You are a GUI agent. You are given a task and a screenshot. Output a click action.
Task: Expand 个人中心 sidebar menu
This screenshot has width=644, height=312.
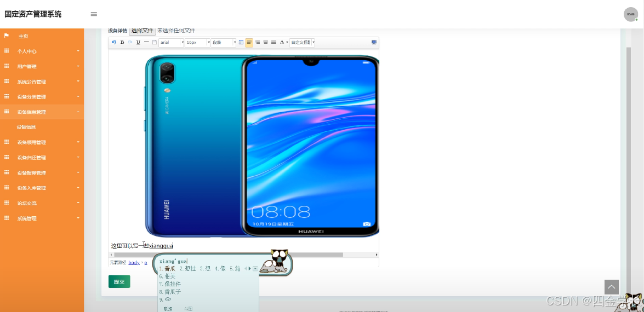42,51
